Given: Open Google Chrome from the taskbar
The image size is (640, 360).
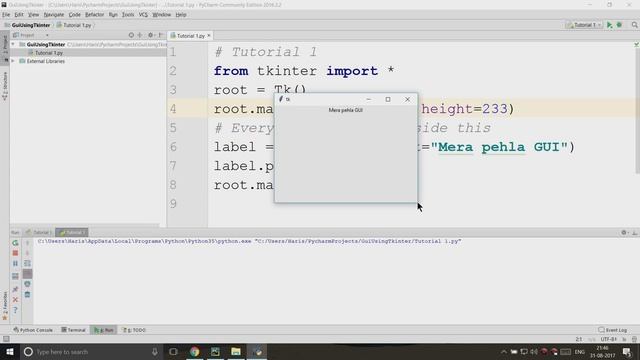Looking at the screenshot, I should [x=194, y=351].
